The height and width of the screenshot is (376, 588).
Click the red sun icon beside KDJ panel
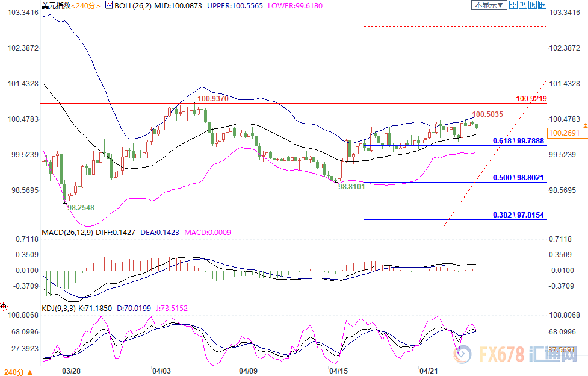(4, 307)
